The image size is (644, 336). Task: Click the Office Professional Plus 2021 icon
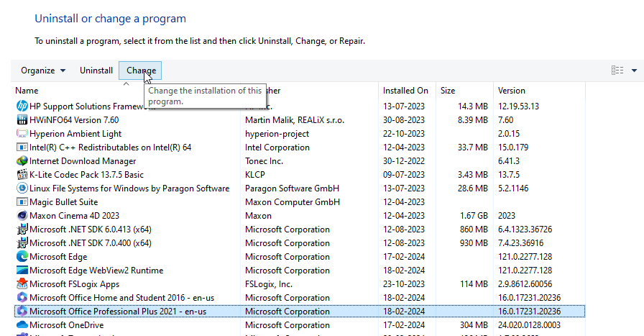point(22,311)
